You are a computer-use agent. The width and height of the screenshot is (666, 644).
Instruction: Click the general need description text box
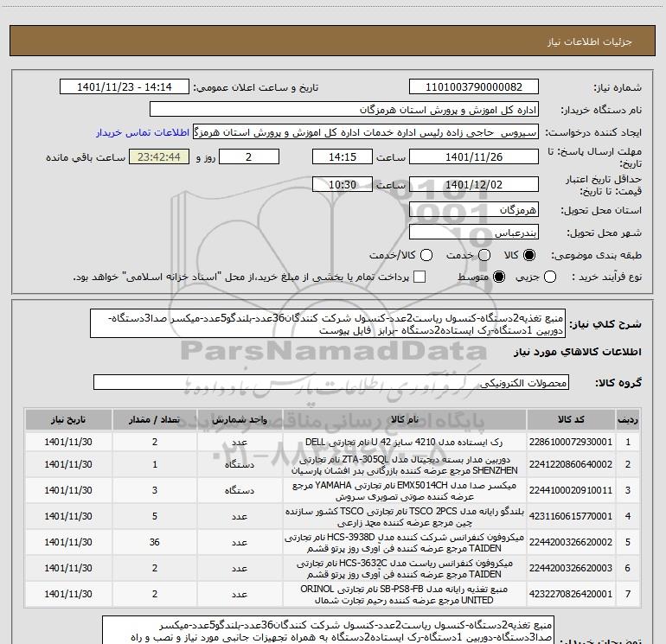[x=328, y=323]
